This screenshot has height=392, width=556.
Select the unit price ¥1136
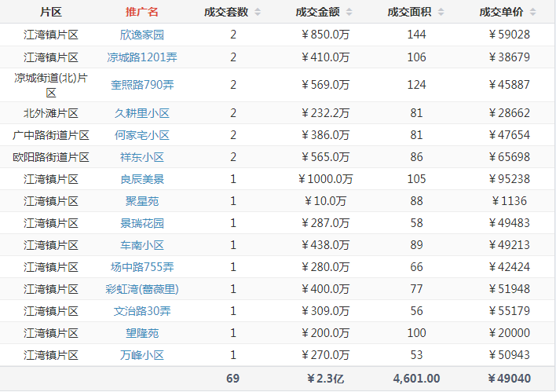[x=509, y=201]
